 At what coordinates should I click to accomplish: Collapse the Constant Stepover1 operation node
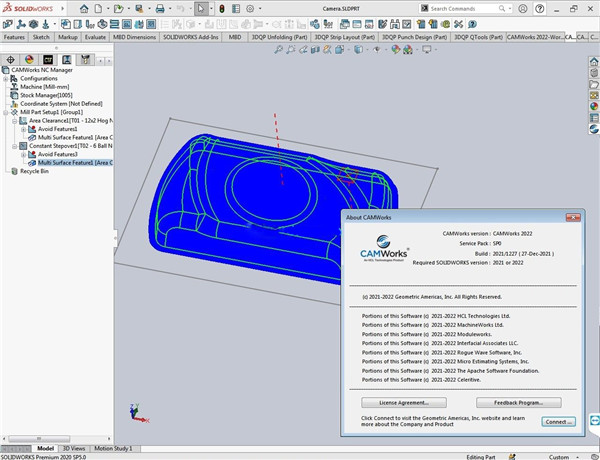pyautogui.click(x=14, y=146)
